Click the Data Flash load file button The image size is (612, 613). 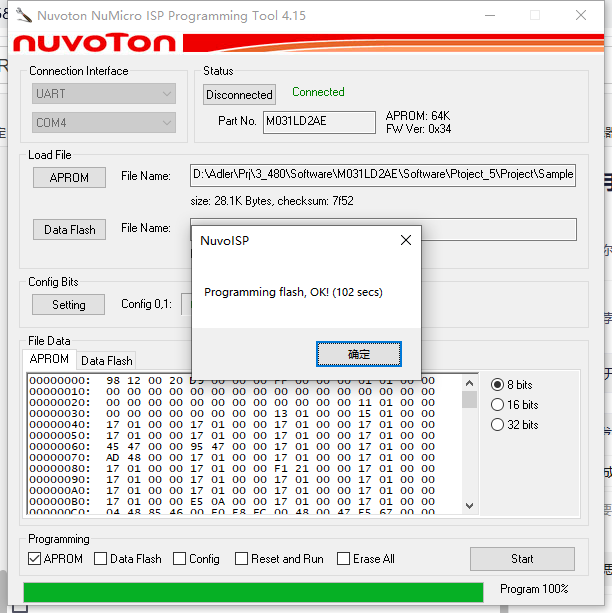point(69,229)
